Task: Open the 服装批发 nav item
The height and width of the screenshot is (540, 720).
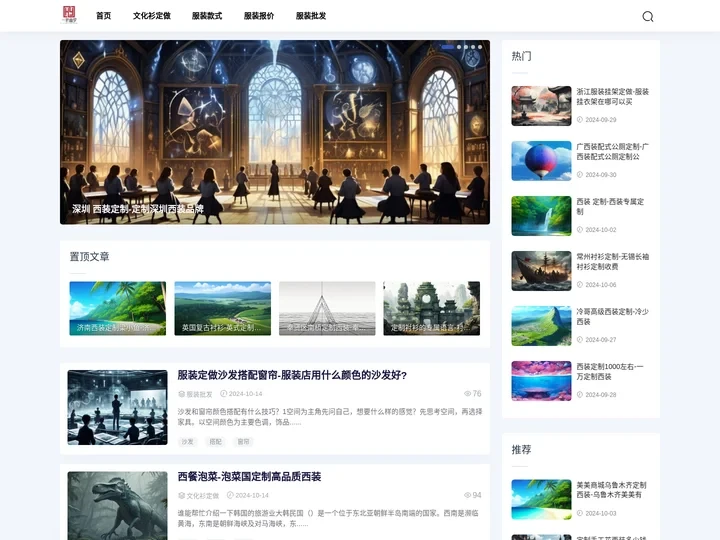Action: tap(311, 16)
